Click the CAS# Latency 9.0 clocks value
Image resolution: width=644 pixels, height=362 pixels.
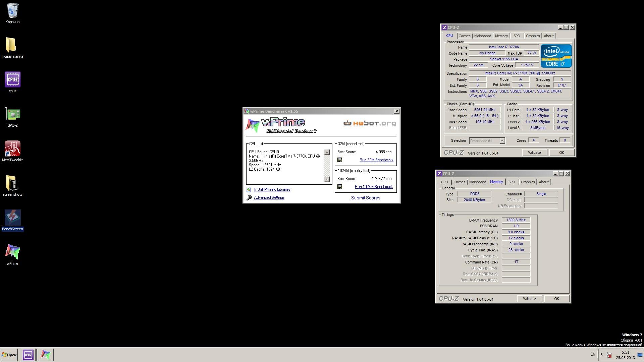pos(516,232)
